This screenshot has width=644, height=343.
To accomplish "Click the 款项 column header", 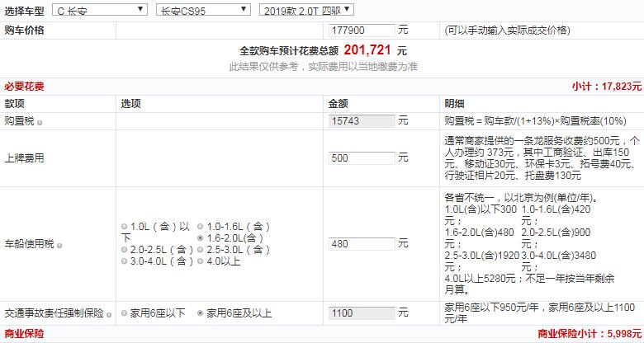I will click(14, 104).
